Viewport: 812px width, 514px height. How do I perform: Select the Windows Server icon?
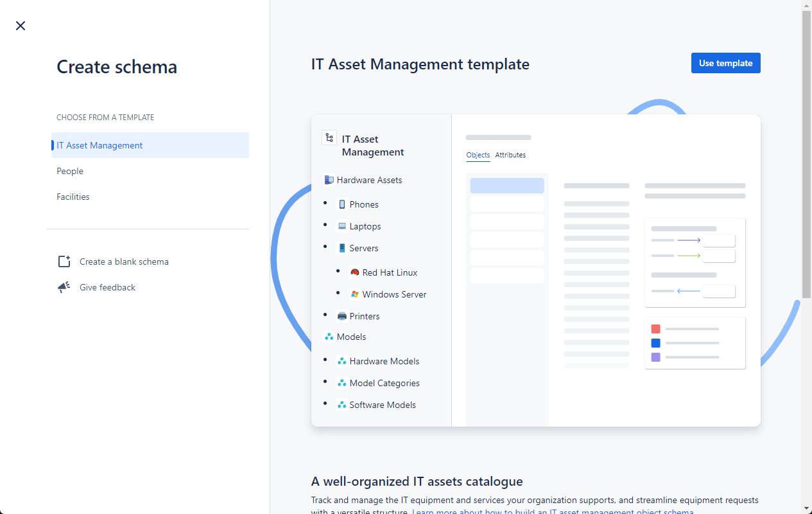354,294
